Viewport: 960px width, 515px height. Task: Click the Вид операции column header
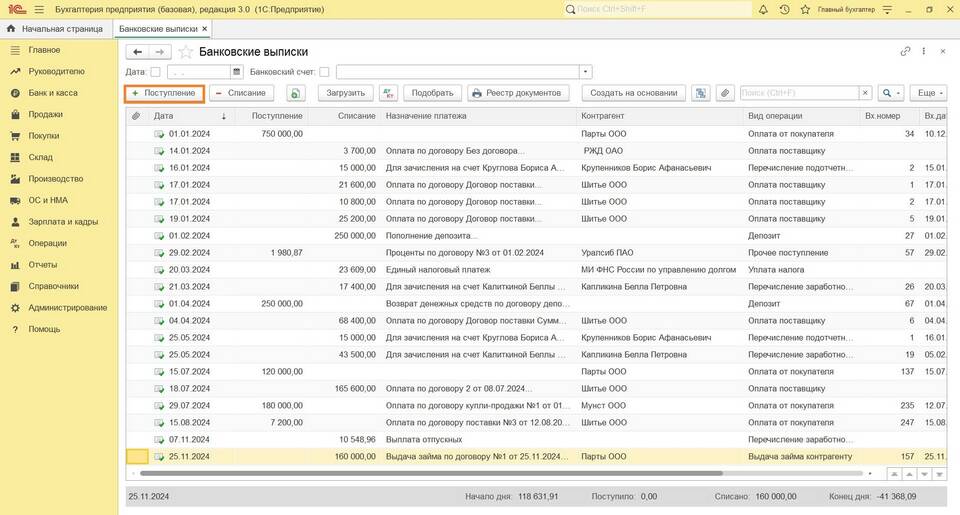tap(801, 116)
